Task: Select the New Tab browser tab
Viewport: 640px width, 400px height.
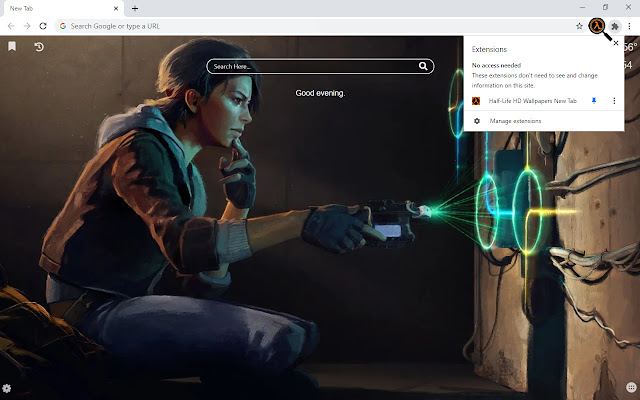Action: tap(62, 8)
